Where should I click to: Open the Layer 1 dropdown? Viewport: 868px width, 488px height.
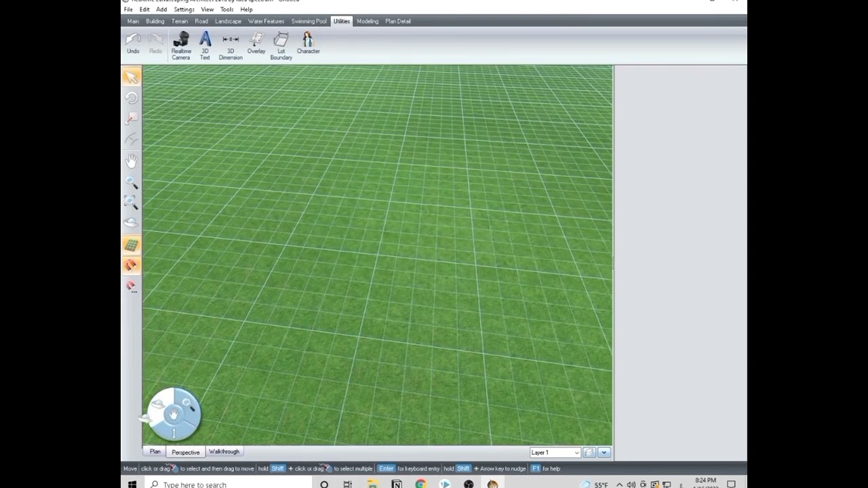click(x=555, y=453)
